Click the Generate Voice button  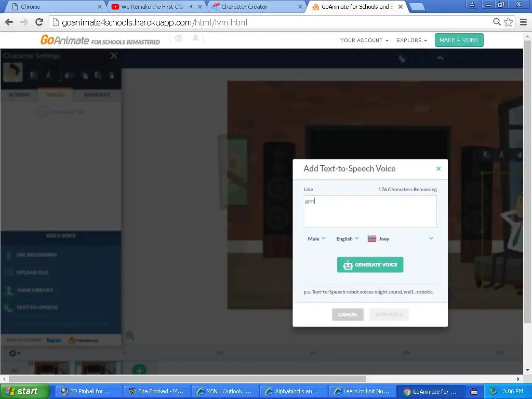click(x=370, y=264)
